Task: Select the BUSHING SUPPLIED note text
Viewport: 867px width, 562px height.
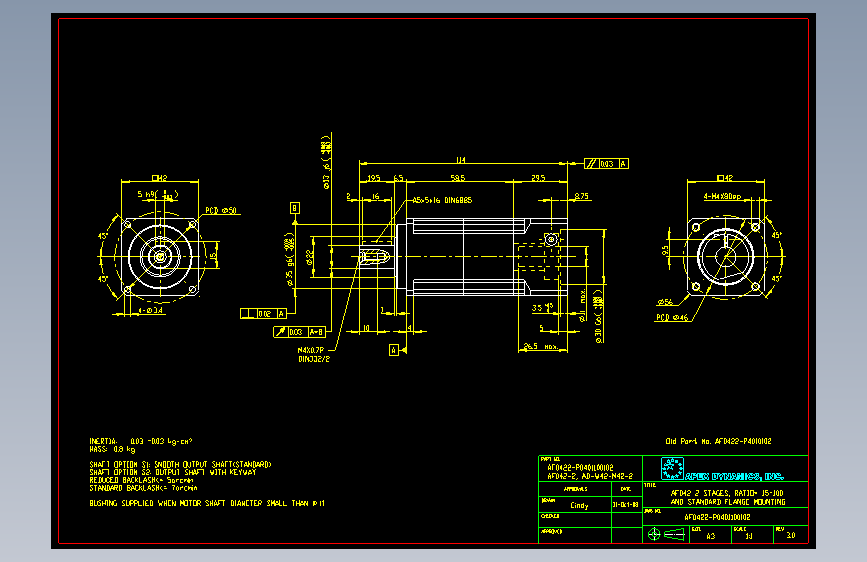Action: click(x=207, y=503)
